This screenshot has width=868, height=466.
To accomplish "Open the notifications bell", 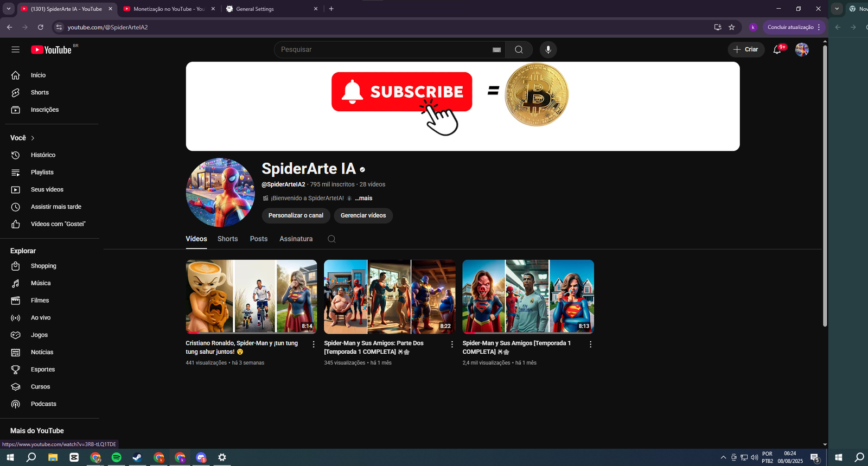I will [777, 49].
